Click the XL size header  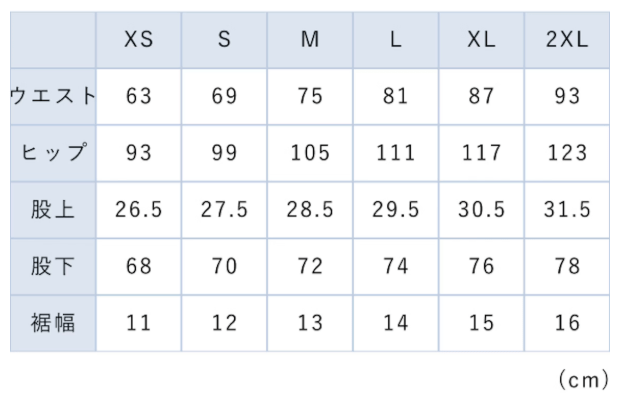(x=482, y=40)
